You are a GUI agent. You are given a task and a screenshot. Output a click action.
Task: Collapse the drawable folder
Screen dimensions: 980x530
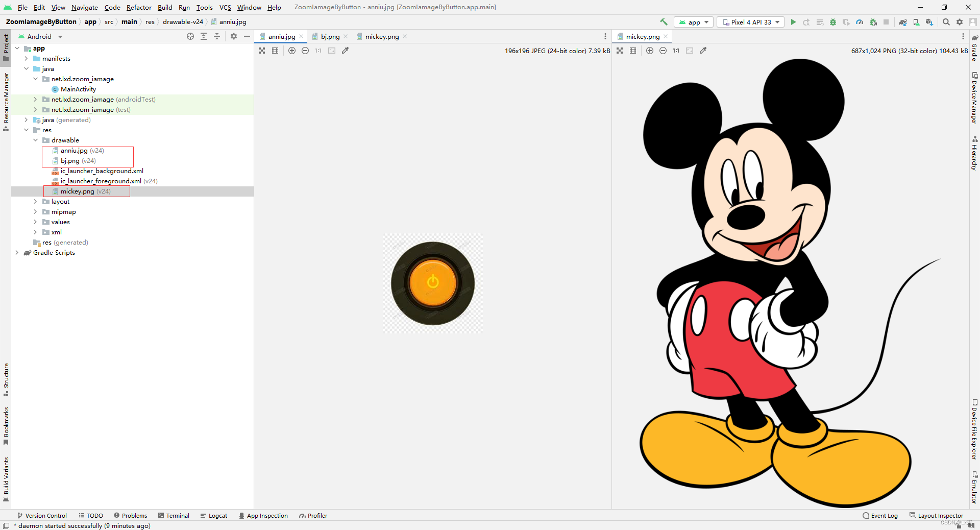pyautogui.click(x=36, y=140)
